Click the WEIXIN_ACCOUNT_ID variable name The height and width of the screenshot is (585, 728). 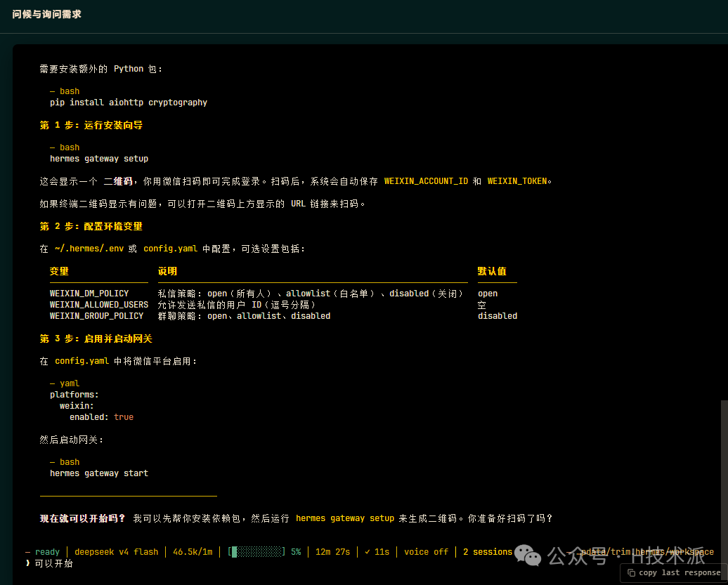[x=426, y=181]
